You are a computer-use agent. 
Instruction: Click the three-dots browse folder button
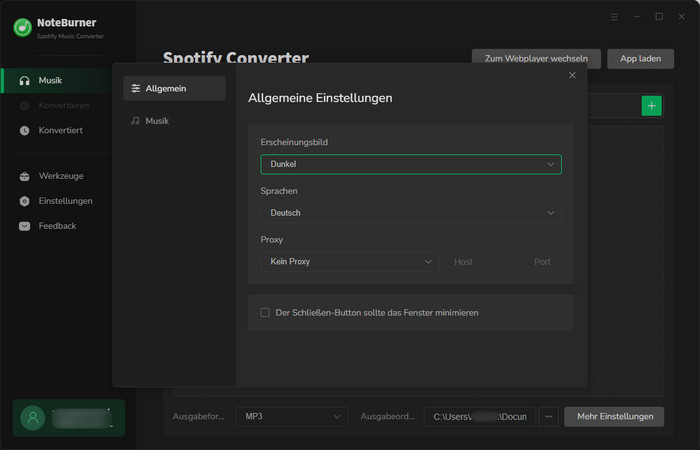(x=548, y=417)
